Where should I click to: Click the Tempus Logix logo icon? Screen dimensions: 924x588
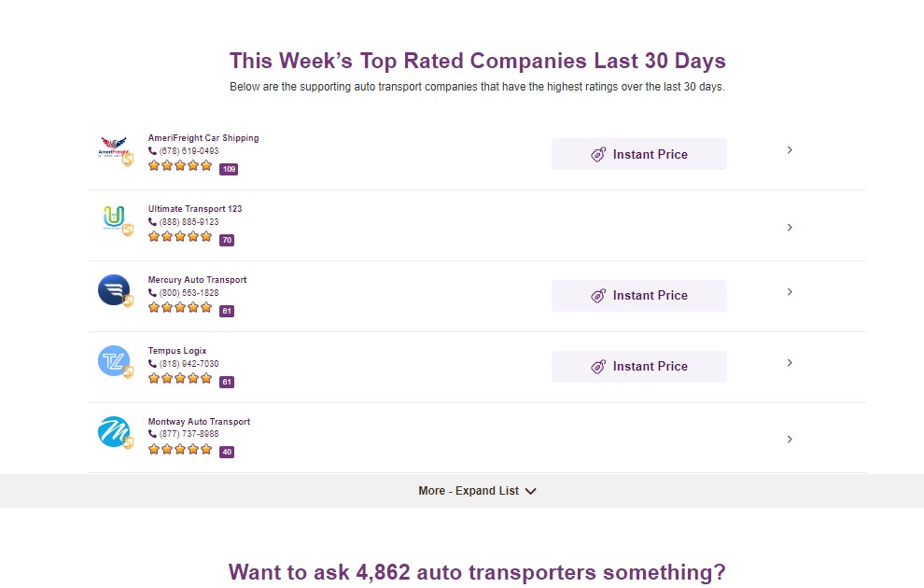click(x=113, y=361)
